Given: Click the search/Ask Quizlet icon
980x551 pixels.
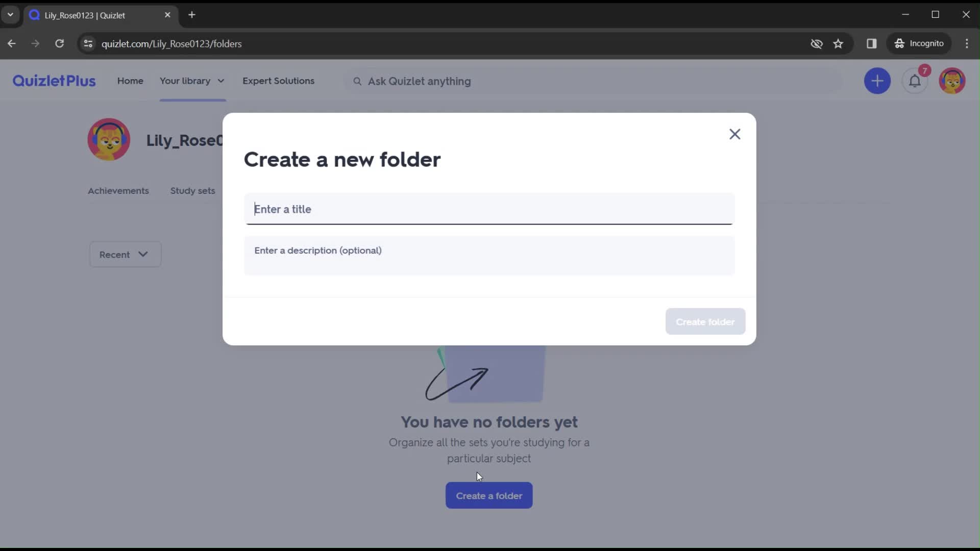Looking at the screenshot, I should coord(357,81).
